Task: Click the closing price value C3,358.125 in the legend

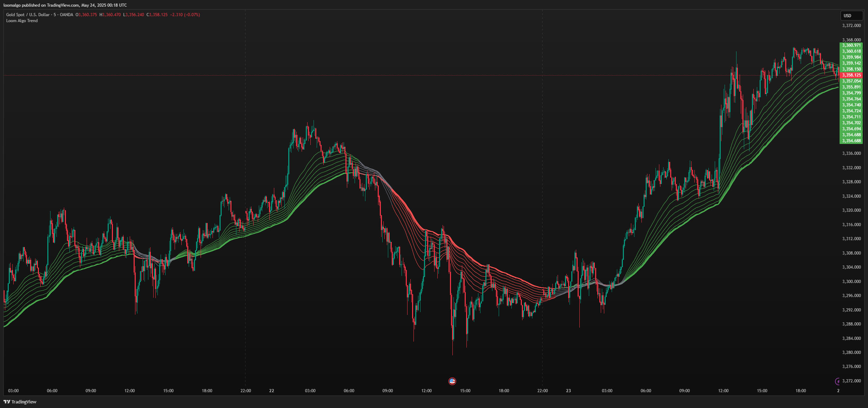Action: [x=157, y=15]
